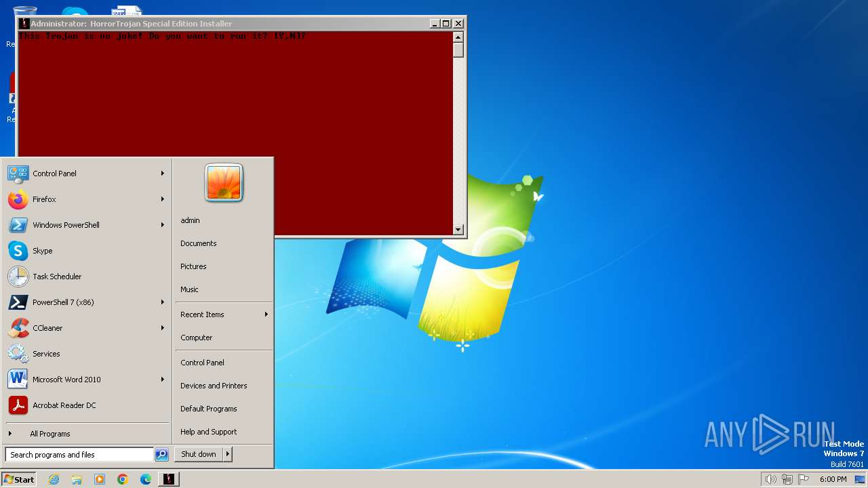
Task: Click Search programs and files field
Action: (79, 455)
